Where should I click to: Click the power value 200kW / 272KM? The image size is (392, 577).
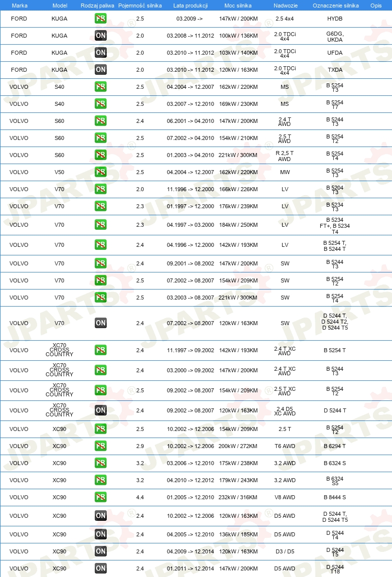238,446
